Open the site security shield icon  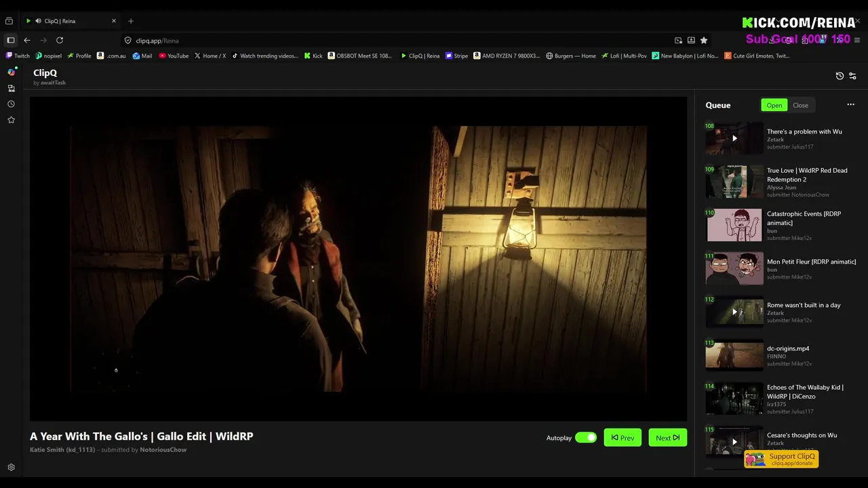coord(127,40)
